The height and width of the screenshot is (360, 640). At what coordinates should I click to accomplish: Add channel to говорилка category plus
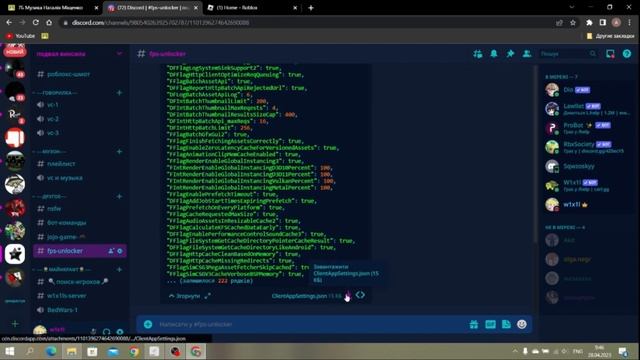(x=119, y=93)
